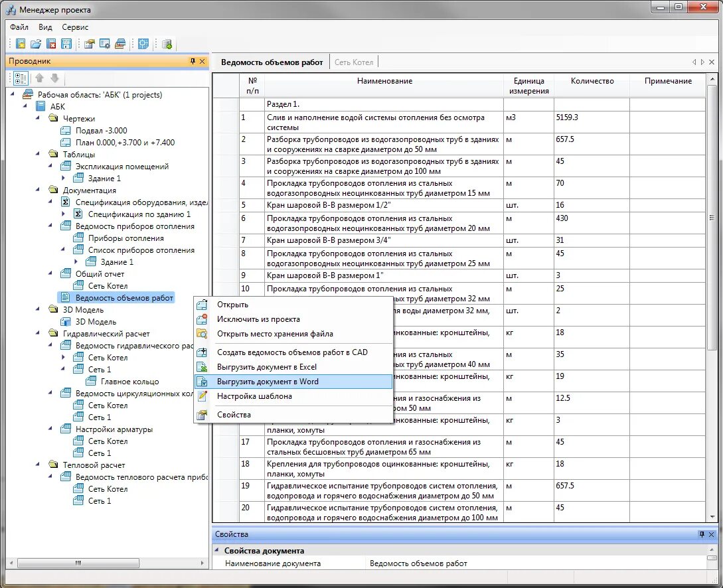Screen dimensions: 723x588
Task: Toggle pin on the Свойства panel
Action: click(702, 534)
